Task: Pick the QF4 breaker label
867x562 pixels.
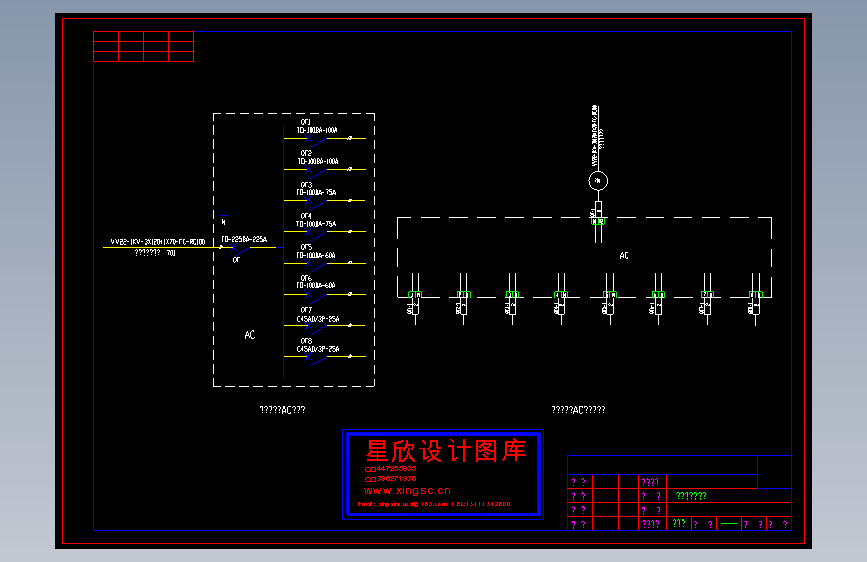Action: [x=306, y=216]
